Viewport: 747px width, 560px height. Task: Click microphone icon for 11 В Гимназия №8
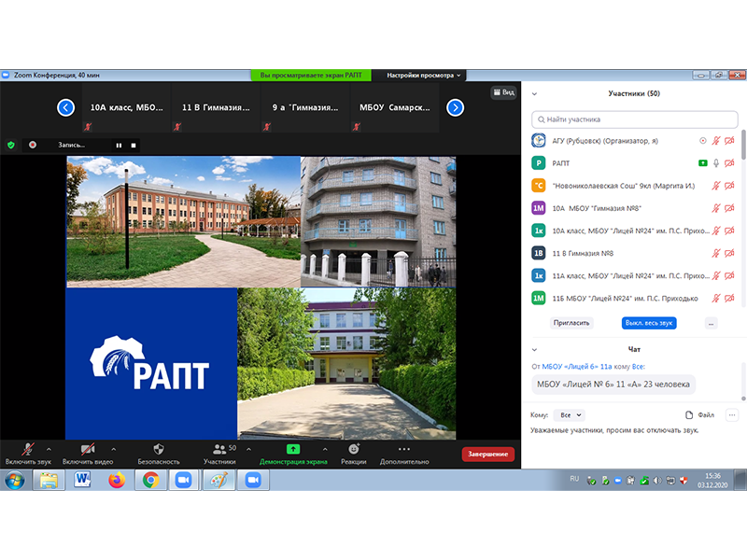(x=715, y=253)
